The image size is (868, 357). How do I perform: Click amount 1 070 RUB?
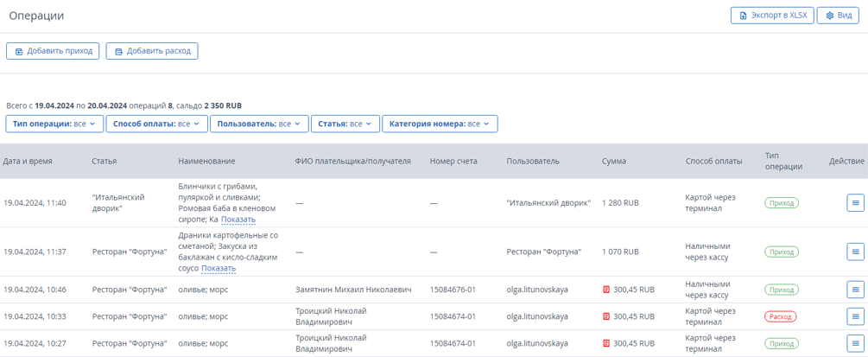coord(620,252)
